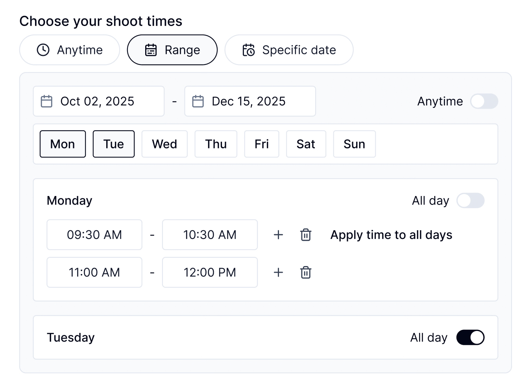Open the 09:30 AM start time picker
Viewport: 532px width, 392px height.
(x=94, y=235)
